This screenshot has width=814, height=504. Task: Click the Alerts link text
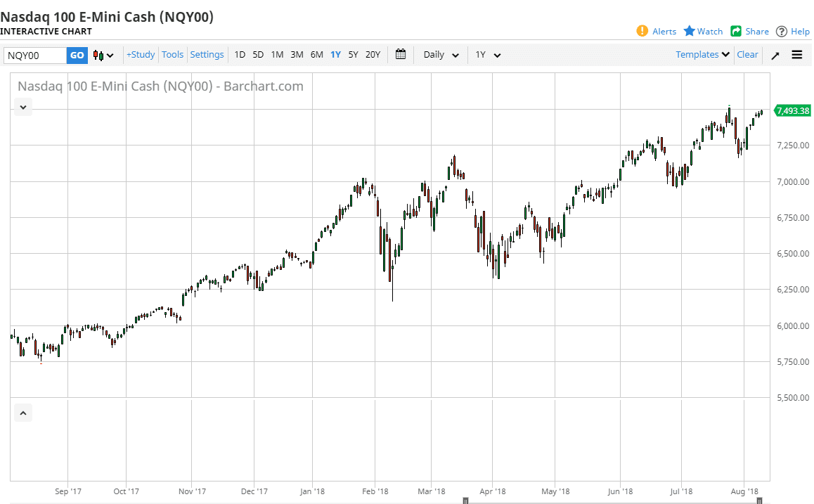664,32
